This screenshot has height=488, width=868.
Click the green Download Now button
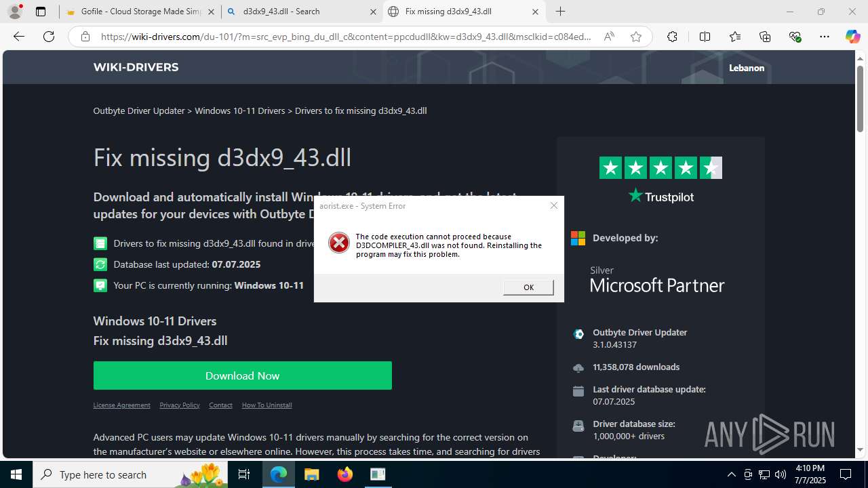tap(242, 375)
